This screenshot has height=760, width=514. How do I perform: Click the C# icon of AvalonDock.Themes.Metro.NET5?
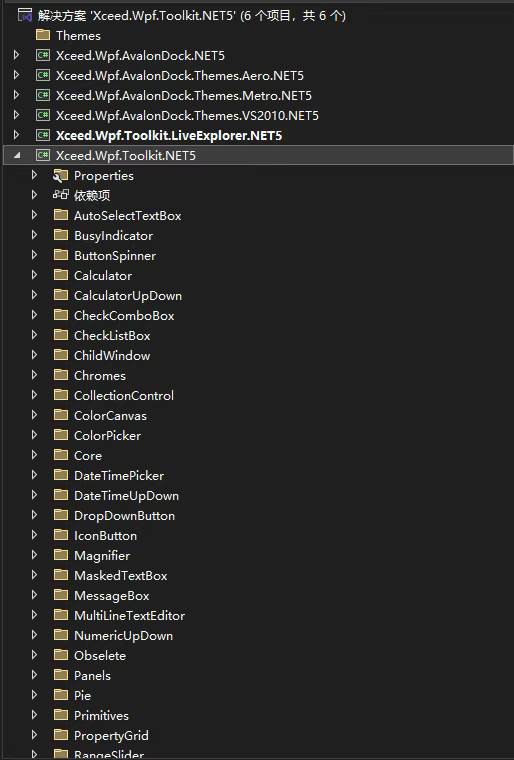(x=43, y=95)
